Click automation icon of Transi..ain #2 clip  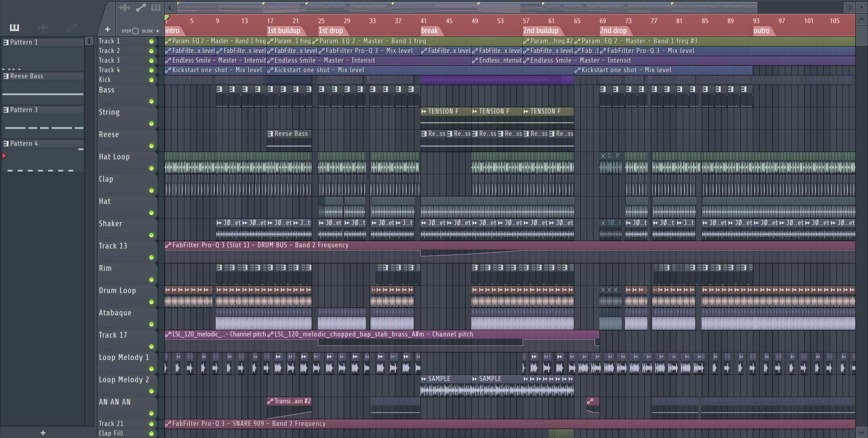coord(270,401)
